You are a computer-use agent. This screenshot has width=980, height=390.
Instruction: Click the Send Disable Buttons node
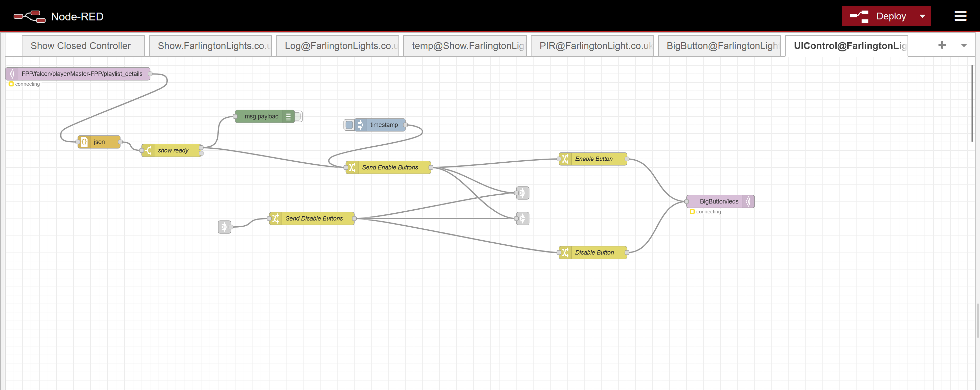tap(313, 218)
